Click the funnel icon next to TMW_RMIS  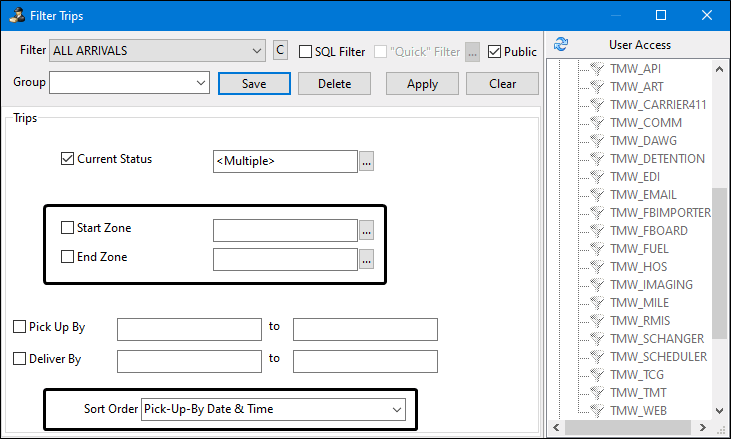(597, 321)
